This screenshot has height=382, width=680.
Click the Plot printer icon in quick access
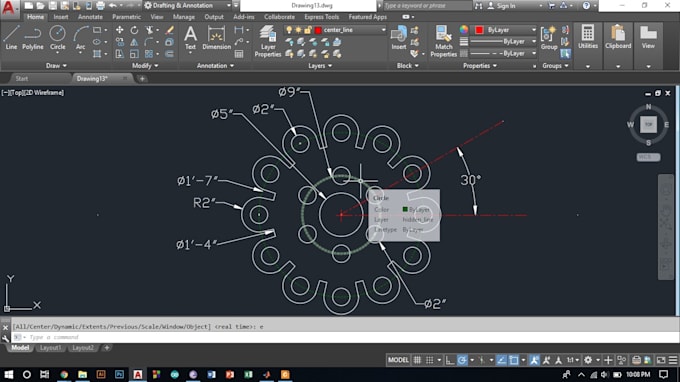click(100, 6)
